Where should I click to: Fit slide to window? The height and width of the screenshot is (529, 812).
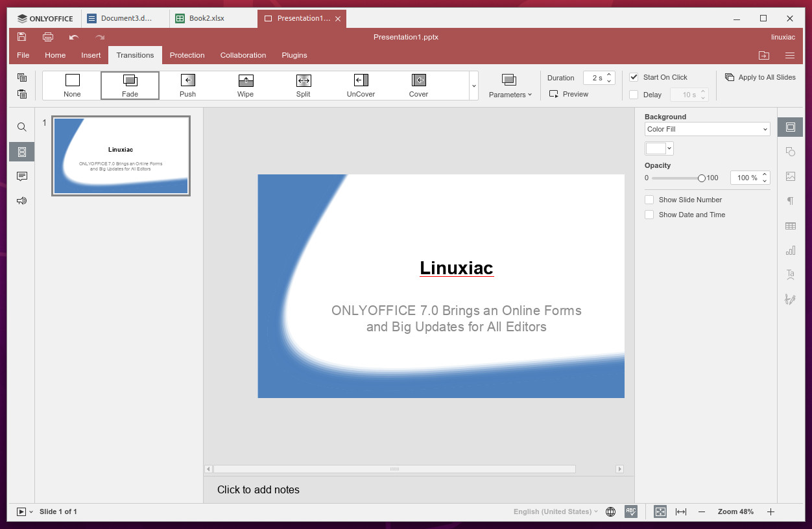tap(660, 511)
